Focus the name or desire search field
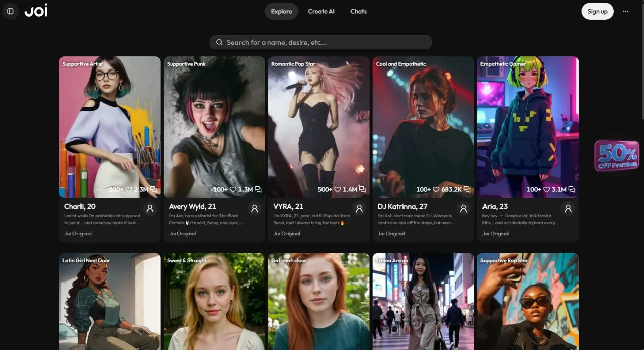Image resolution: width=644 pixels, height=350 pixels. (x=320, y=42)
